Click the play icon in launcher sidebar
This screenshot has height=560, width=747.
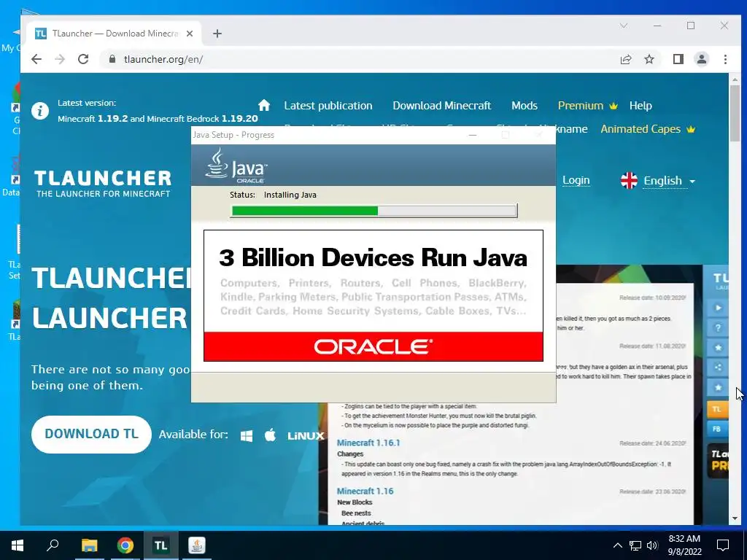tap(718, 308)
